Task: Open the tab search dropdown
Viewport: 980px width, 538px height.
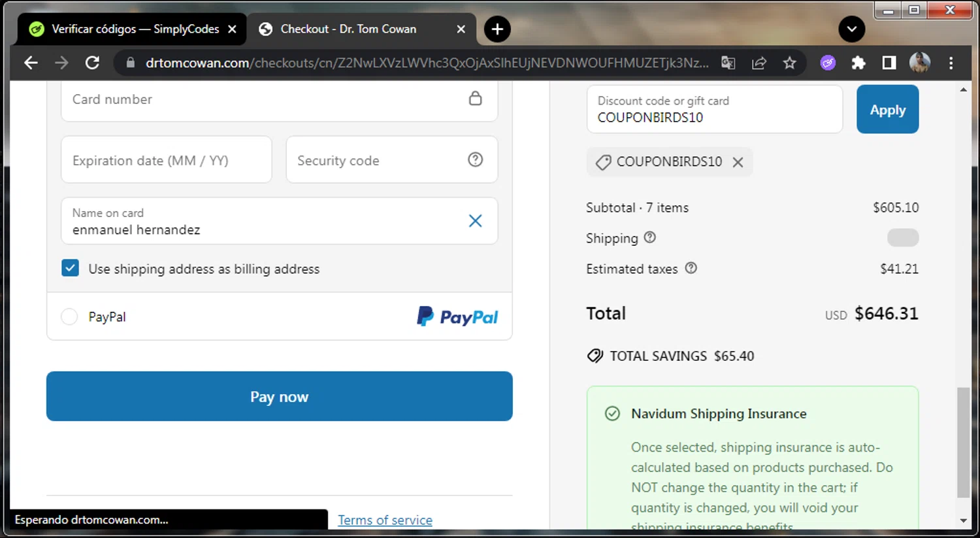Action: 851,29
